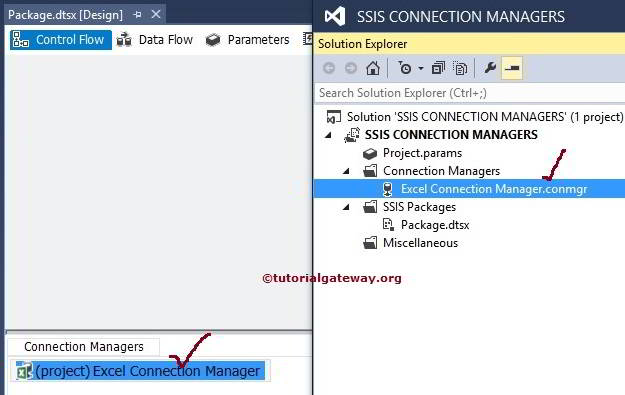Select the Connection Managers folder node
Screen dimensions: 625x395
tap(441, 171)
